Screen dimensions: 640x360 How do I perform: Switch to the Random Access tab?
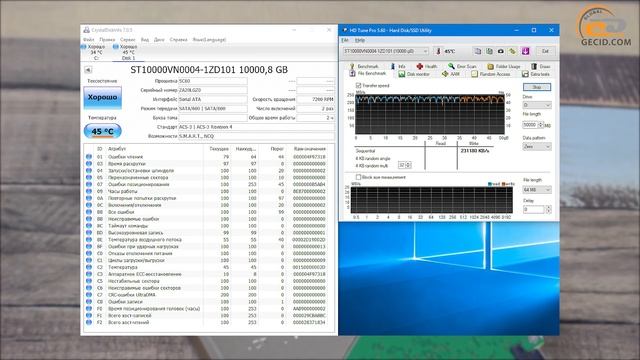[491, 74]
